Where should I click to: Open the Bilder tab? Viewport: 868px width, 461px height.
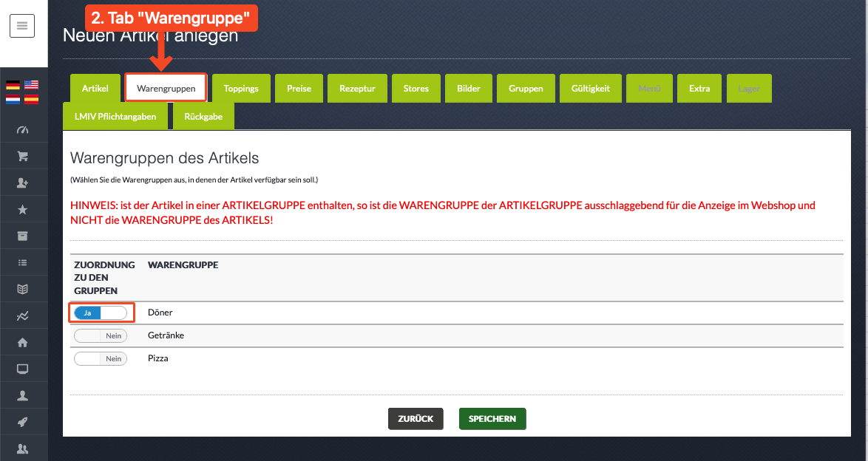click(469, 89)
